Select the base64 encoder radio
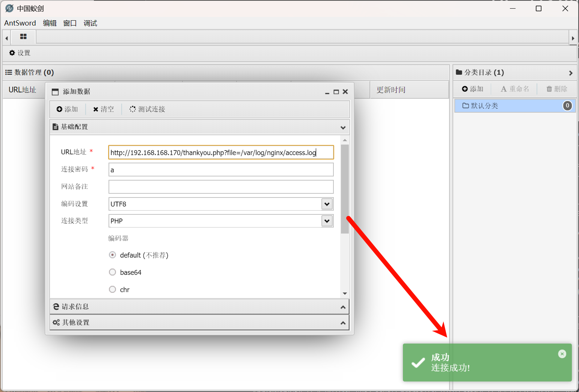579x392 pixels. click(112, 272)
